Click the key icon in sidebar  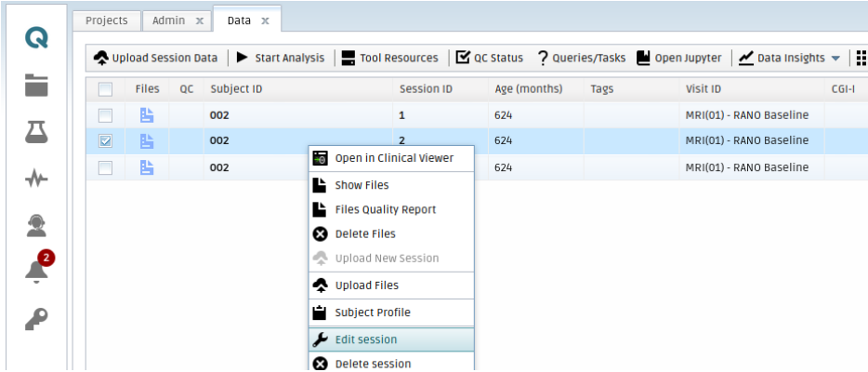pyautogui.click(x=36, y=318)
